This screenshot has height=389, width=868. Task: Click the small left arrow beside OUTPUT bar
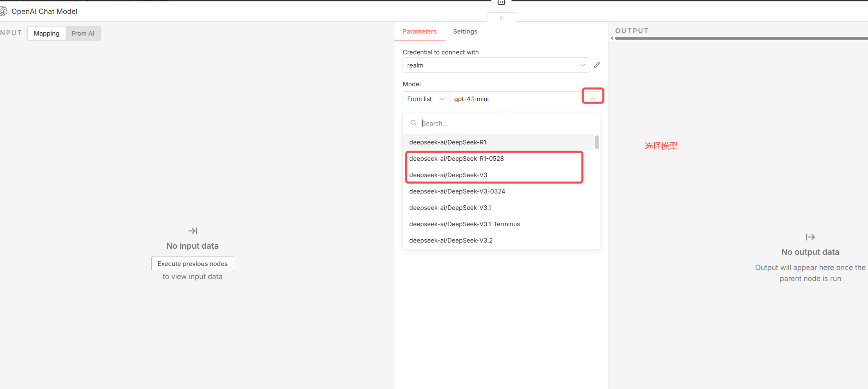pyautogui.click(x=612, y=38)
